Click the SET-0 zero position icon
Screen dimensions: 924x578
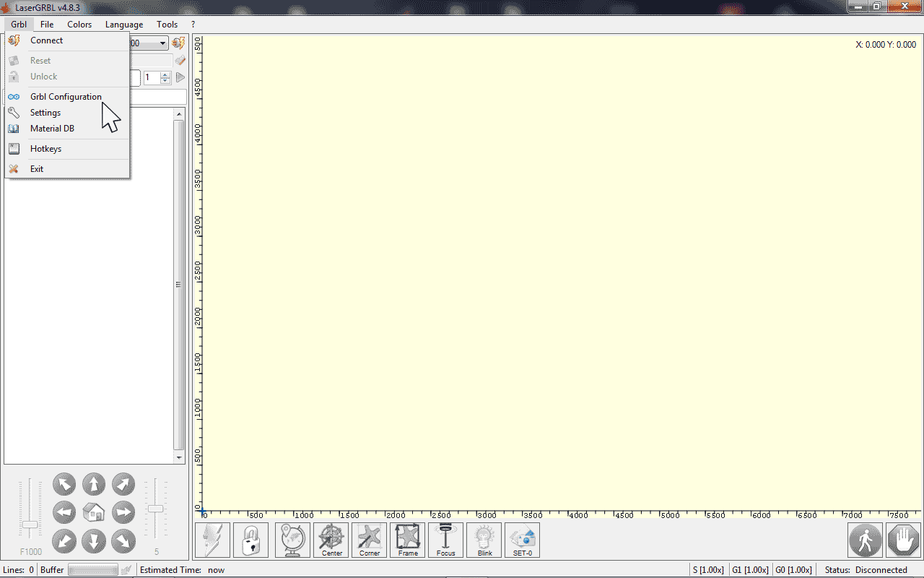[522, 540]
